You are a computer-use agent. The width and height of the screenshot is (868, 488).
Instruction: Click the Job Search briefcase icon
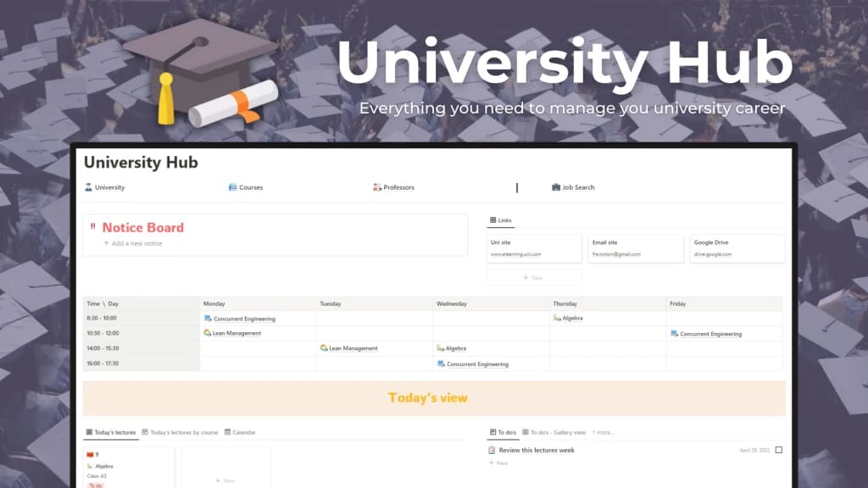556,187
